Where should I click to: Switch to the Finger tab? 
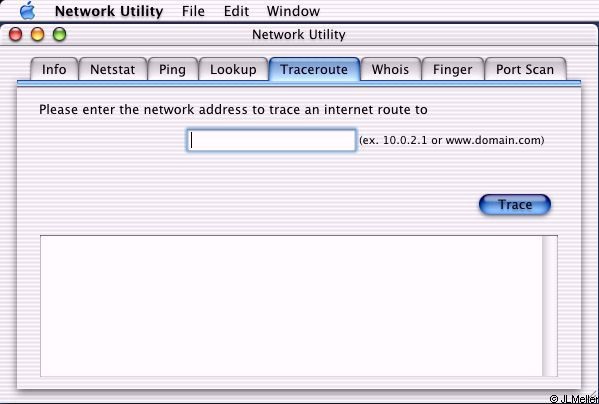(x=452, y=69)
